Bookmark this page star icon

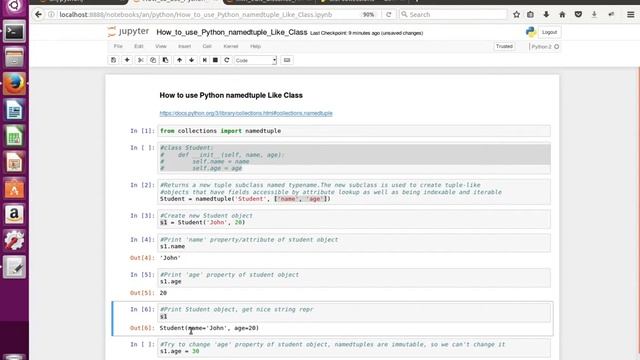point(516,14)
